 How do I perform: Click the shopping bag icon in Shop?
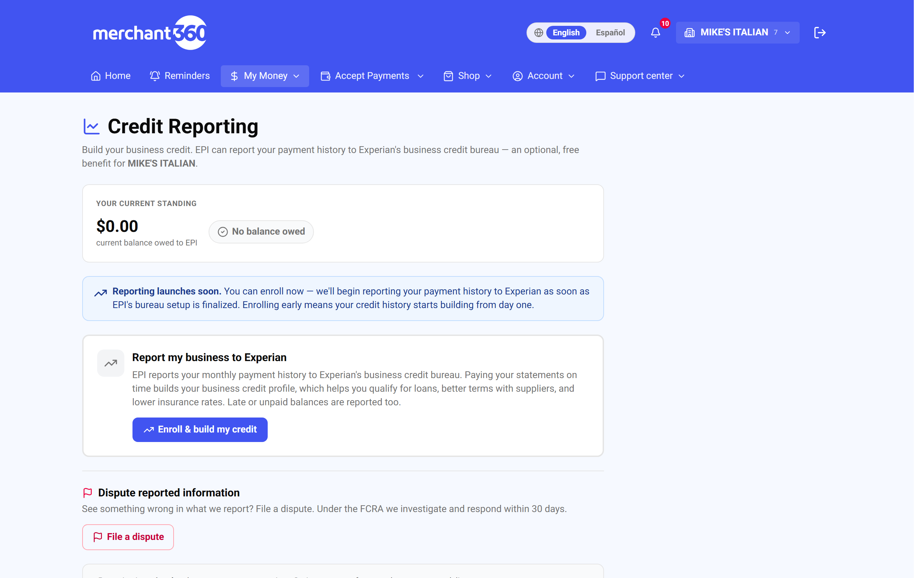coord(448,76)
